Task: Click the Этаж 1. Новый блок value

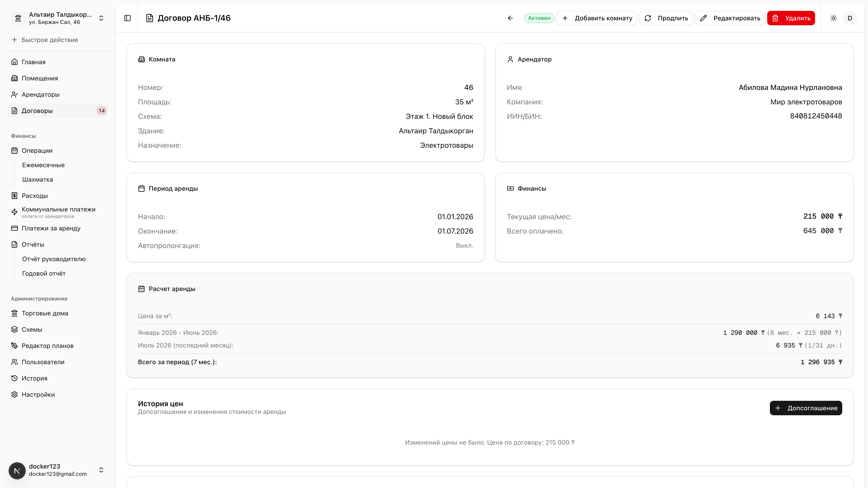Action: click(x=439, y=117)
